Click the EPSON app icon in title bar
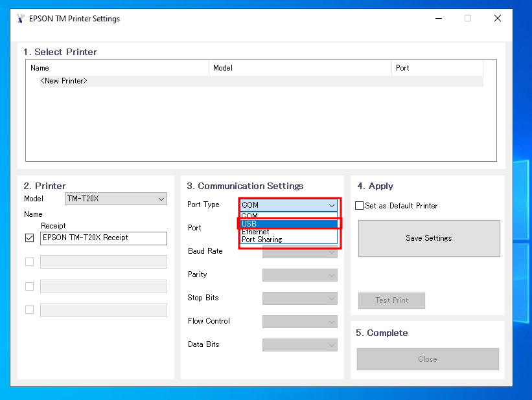Image resolution: width=532 pixels, height=400 pixels. [20, 19]
